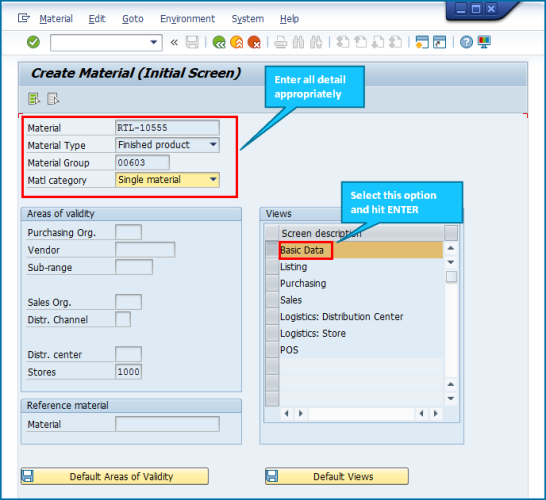Click the Default Areas of Validity button

pyautogui.click(x=115, y=476)
